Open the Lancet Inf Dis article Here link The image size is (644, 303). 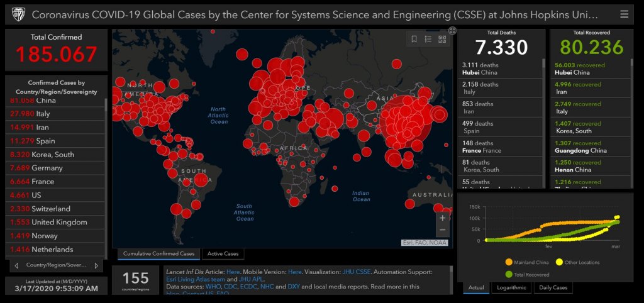pos(233,272)
